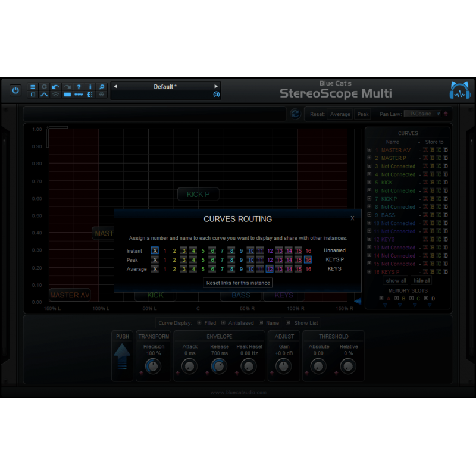Click the curve display mode icon

coord(44,95)
